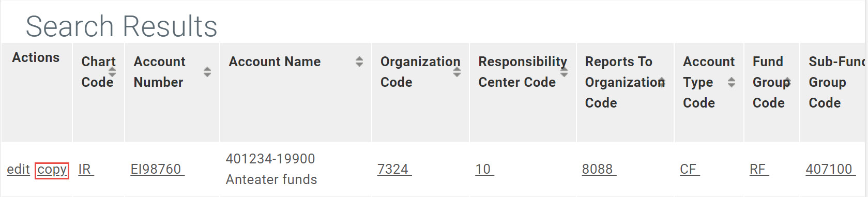The image size is (868, 197).
Task: Open fund group code RF link
Action: point(759,169)
